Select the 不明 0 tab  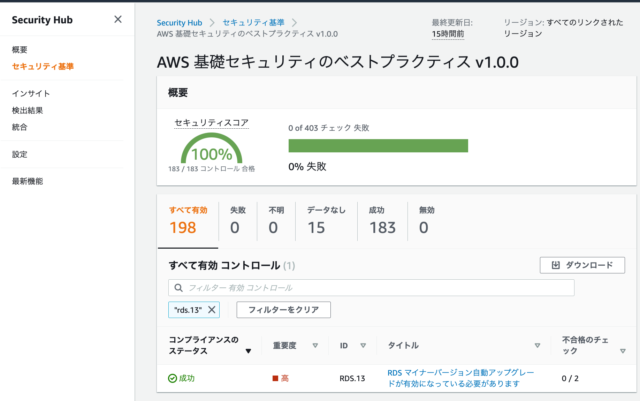pyautogui.click(x=276, y=221)
